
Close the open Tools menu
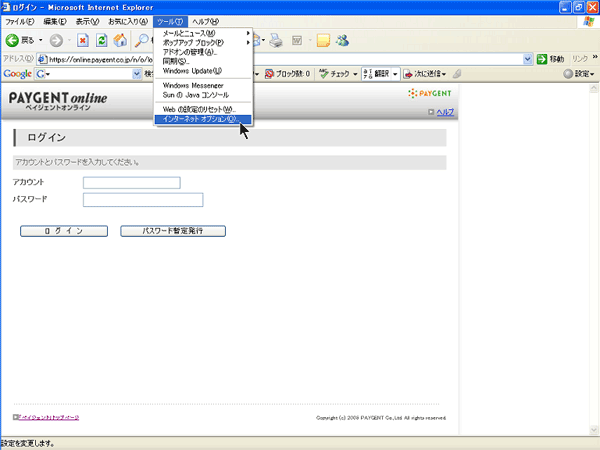point(170,21)
